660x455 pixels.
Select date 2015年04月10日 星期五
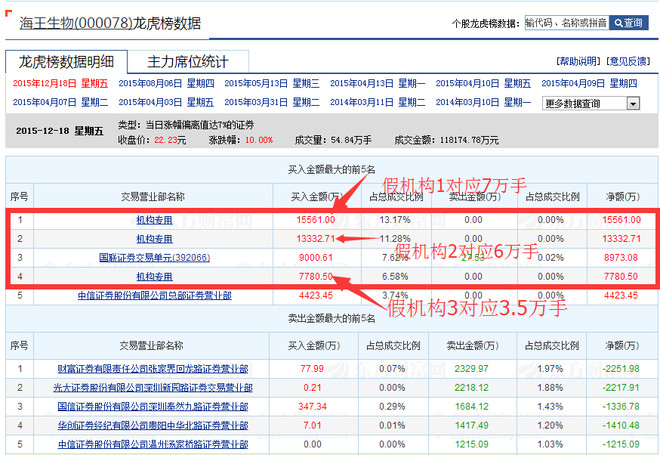(x=483, y=83)
